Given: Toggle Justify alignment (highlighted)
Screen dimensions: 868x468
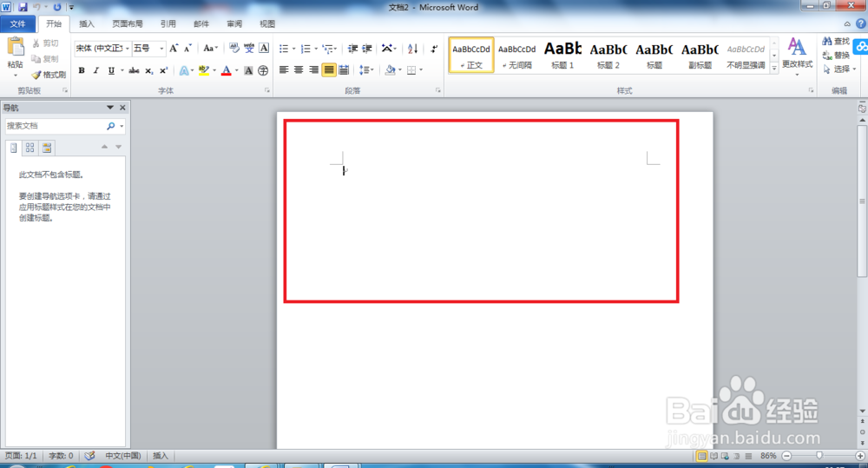Looking at the screenshot, I should (x=329, y=69).
